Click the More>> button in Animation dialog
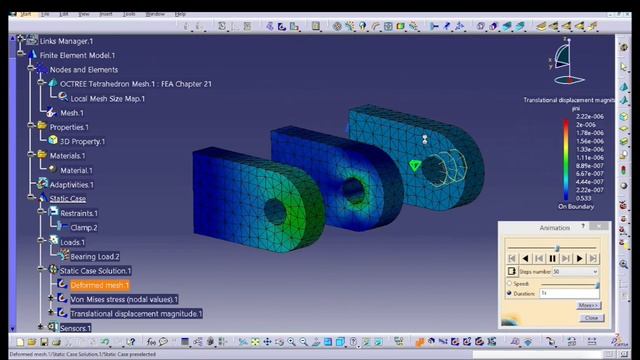640x360 pixels. [589, 305]
